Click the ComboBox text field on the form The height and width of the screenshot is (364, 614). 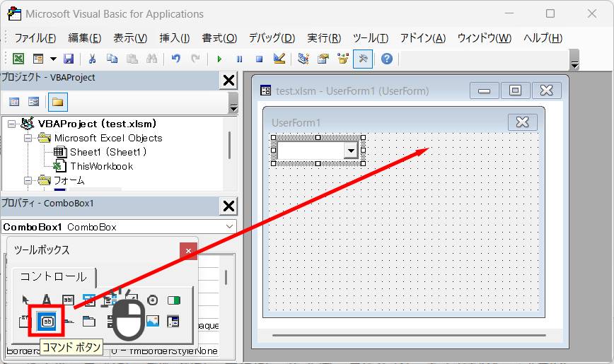[x=311, y=151]
